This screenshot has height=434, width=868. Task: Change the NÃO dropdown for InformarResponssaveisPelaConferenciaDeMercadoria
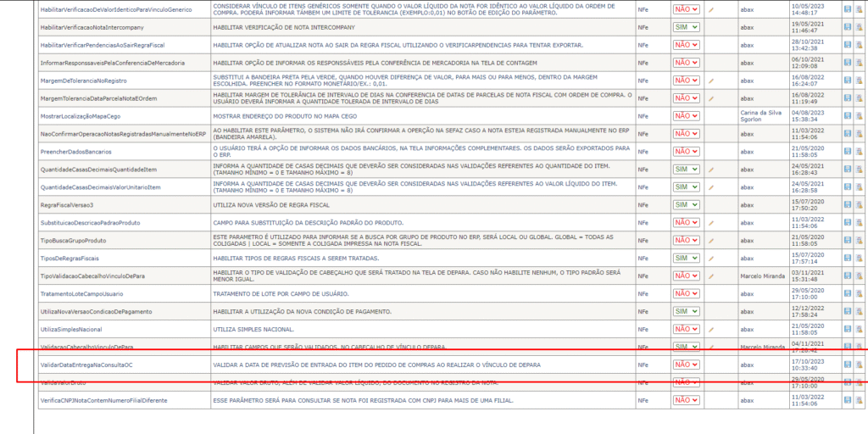click(x=686, y=63)
